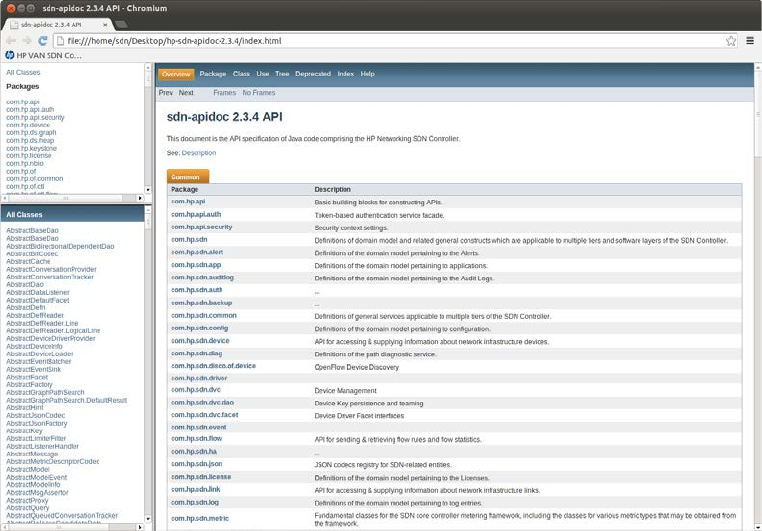The image size is (762, 531).
Task: Open the Help navigation item
Action: 367,74
